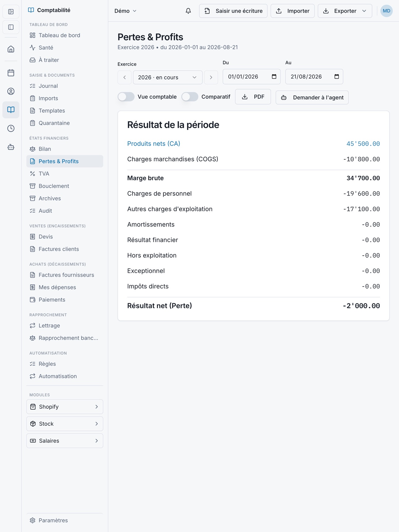Screen dimensions: 399x532
Task: Enable the Comparatif switch
Action: click(190, 97)
